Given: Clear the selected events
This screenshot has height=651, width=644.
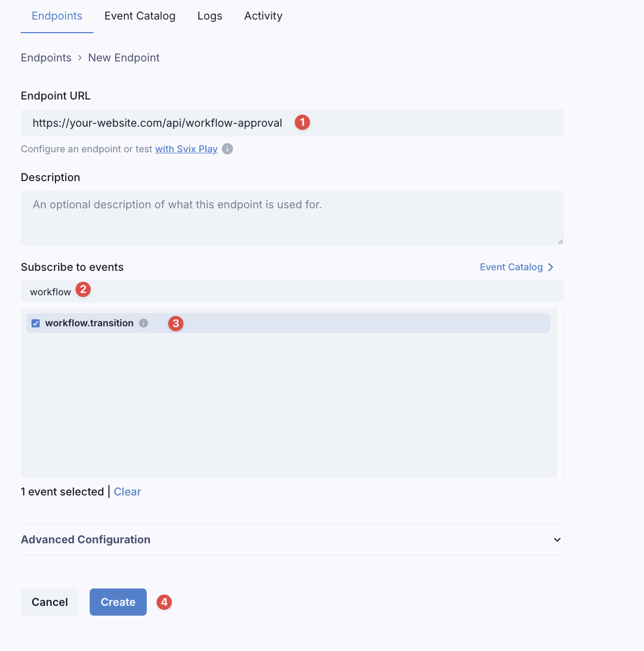Looking at the screenshot, I should tap(127, 492).
